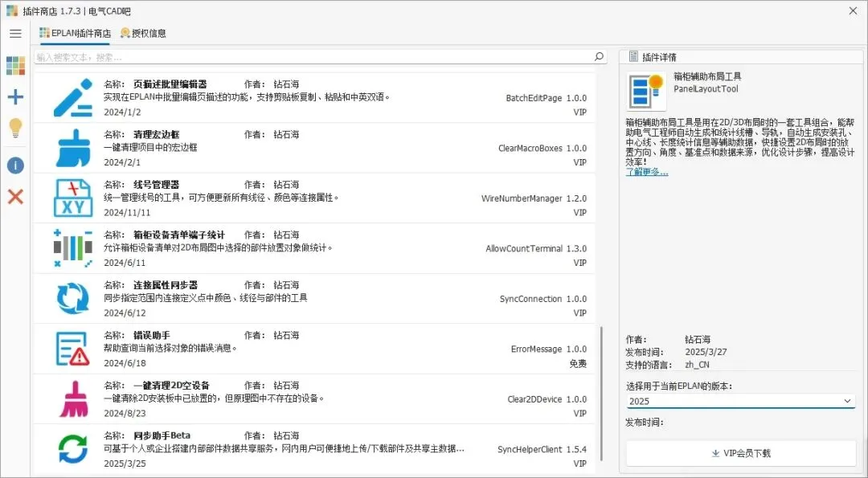Viewport: 868px width, 478px height.
Task: Click the 箱柜辅助布局工具 title in details
Action: [707, 76]
